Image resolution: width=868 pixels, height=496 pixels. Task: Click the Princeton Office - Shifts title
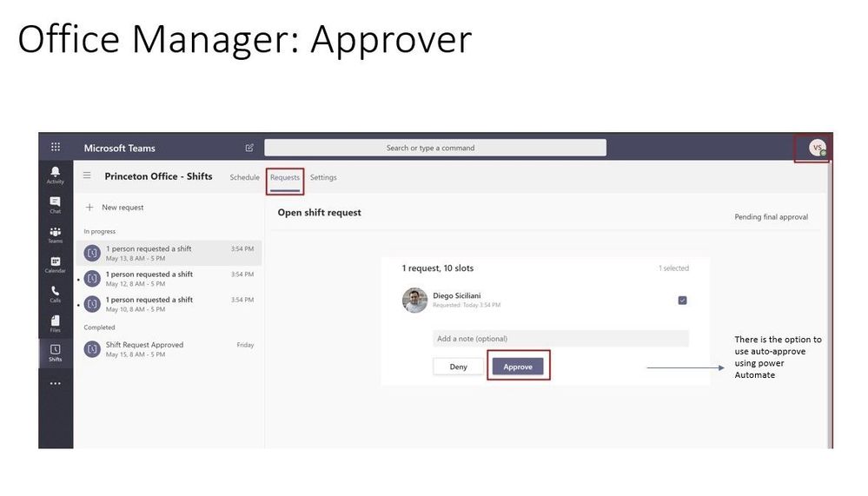tap(158, 176)
